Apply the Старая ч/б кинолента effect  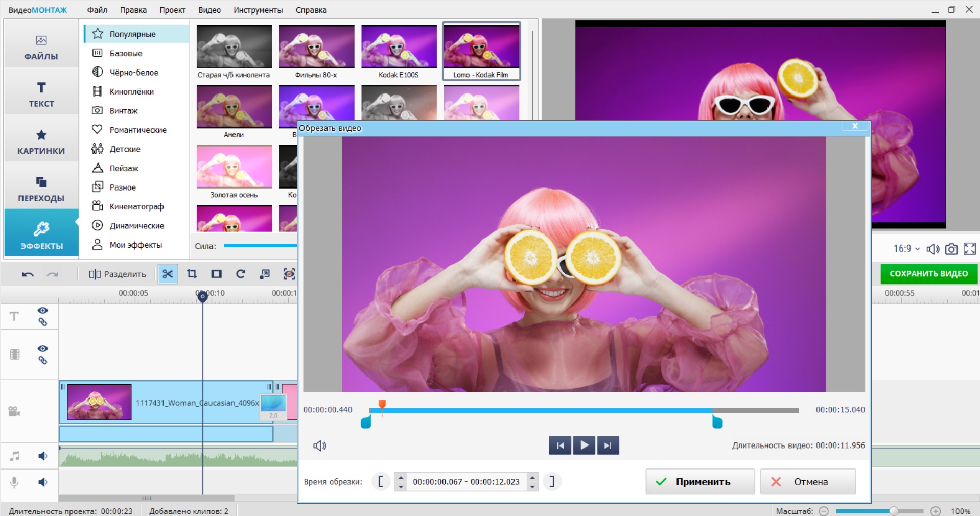[234, 52]
